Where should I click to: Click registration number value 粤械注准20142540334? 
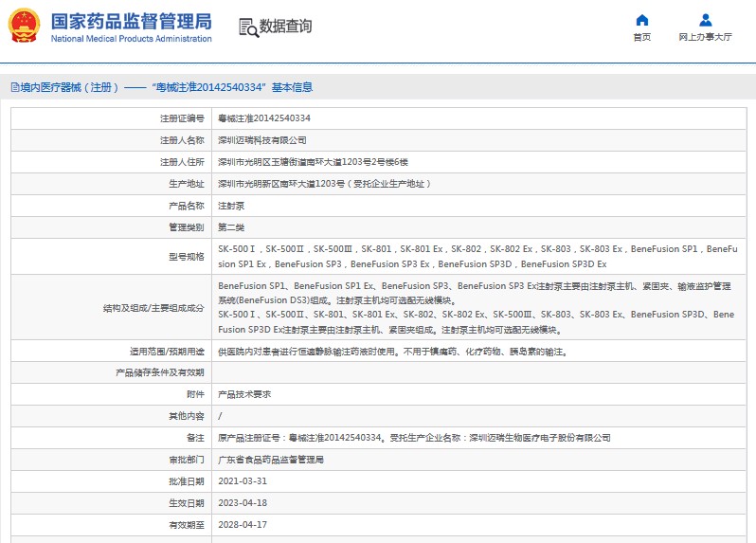264,118
